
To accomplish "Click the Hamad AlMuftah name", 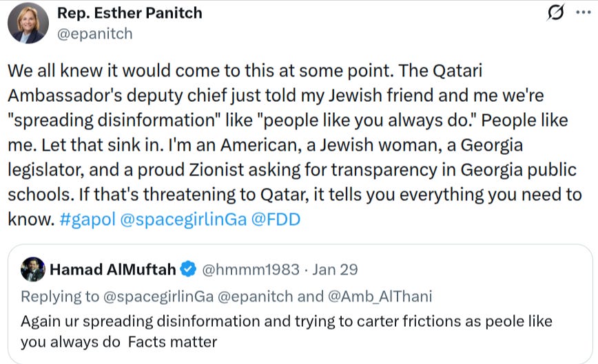I will click(x=113, y=270).
